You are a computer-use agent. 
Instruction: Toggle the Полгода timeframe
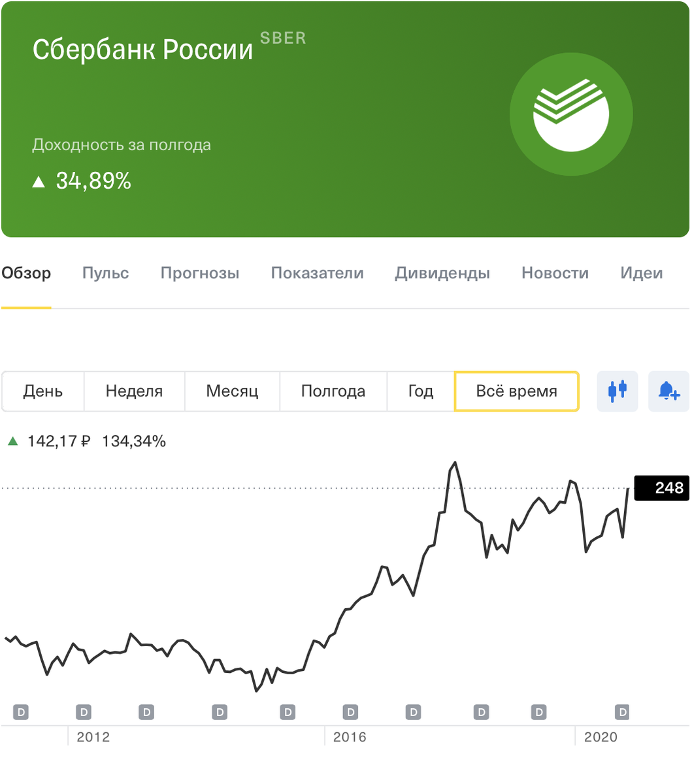coord(333,391)
